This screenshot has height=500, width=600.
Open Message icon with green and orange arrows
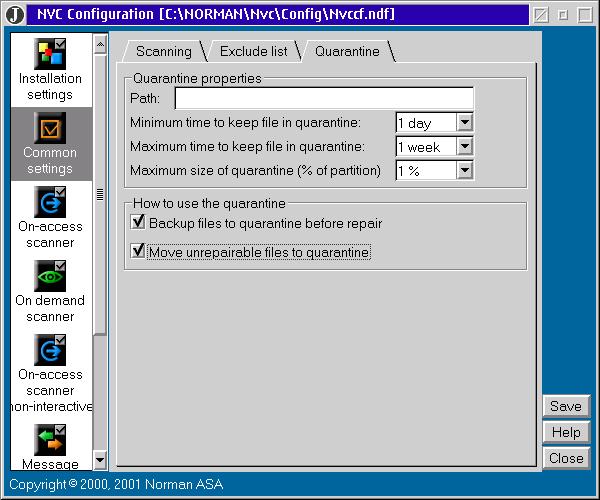50,440
